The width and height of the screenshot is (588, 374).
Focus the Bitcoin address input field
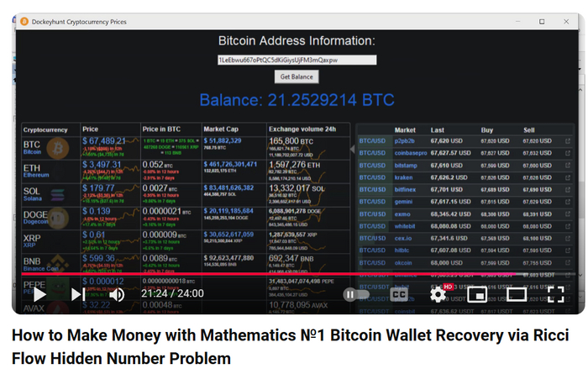tap(297, 60)
